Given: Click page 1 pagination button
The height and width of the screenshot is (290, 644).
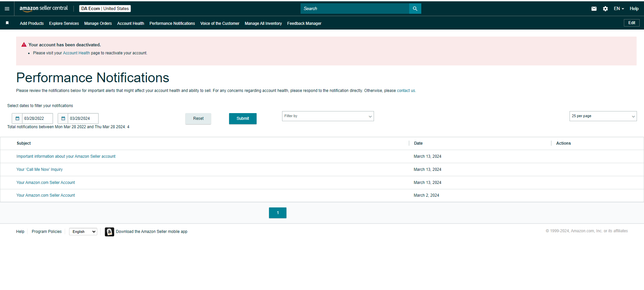Looking at the screenshot, I should point(278,213).
